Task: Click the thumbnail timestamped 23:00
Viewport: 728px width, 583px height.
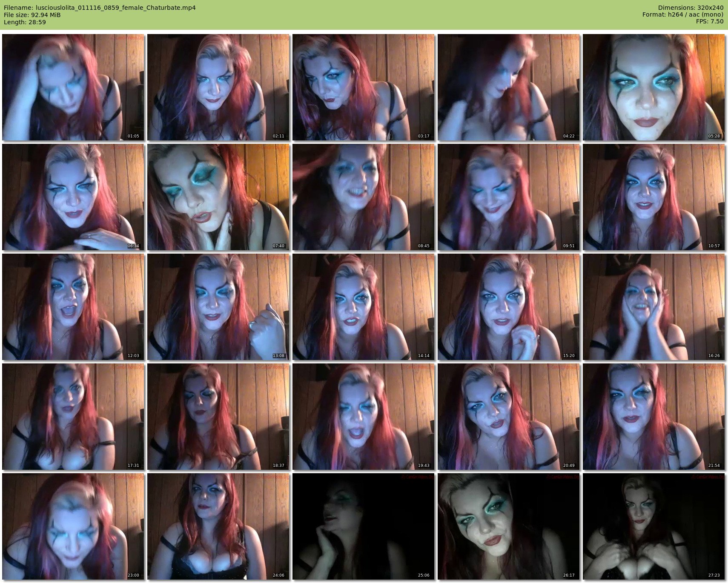Action: click(x=73, y=526)
